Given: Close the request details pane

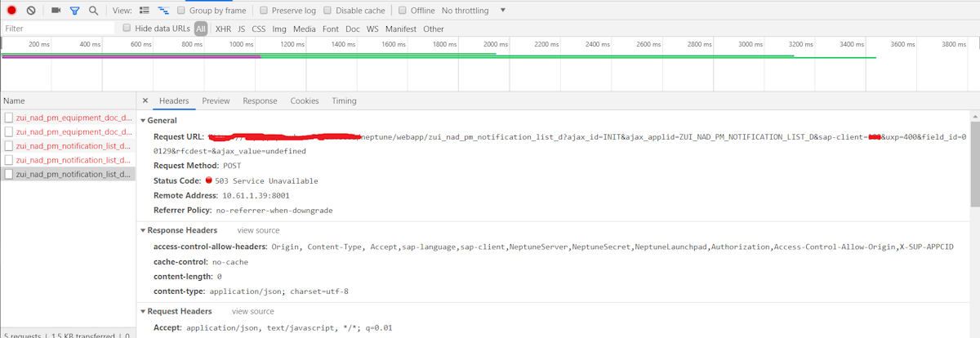Looking at the screenshot, I should pyautogui.click(x=145, y=100).
